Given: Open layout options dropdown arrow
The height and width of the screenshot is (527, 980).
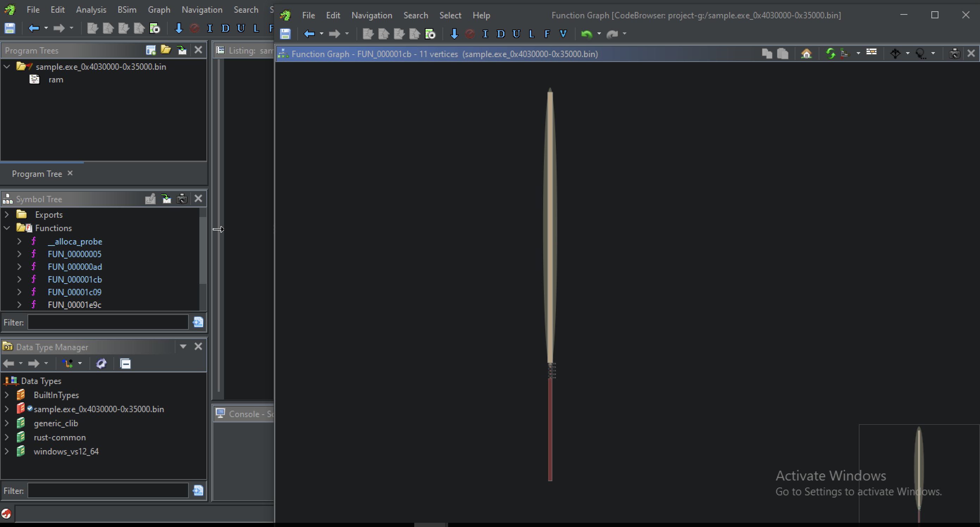Looking at the screenshot, I should (858, 54).
